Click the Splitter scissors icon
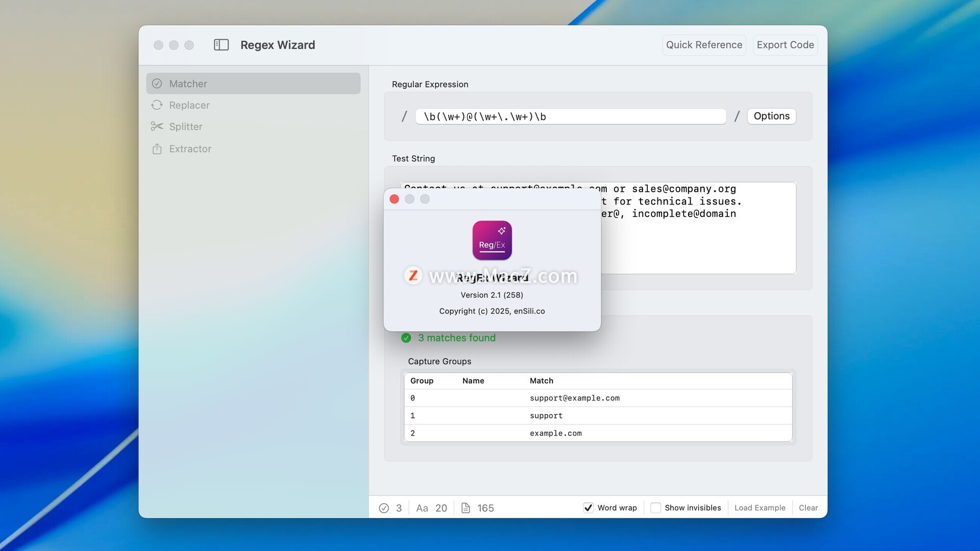The width and height of the screenshot is (980, 551). tap(157, 127)
